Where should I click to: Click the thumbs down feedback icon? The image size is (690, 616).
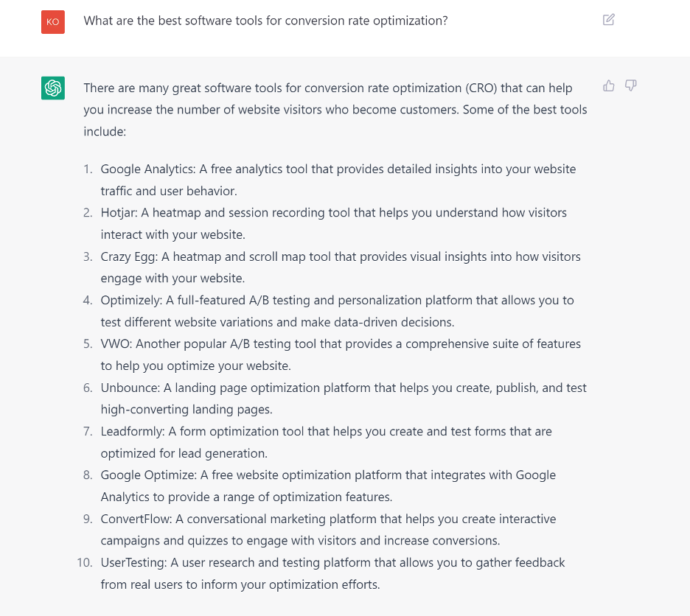click(x=630, y=85)
